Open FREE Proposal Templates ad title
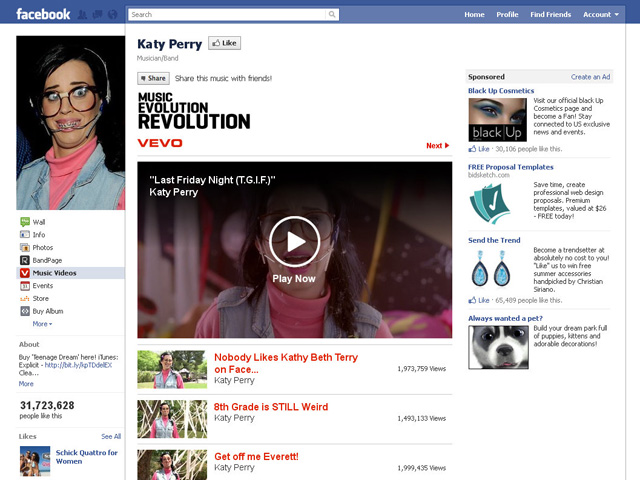 pos(511,167)
